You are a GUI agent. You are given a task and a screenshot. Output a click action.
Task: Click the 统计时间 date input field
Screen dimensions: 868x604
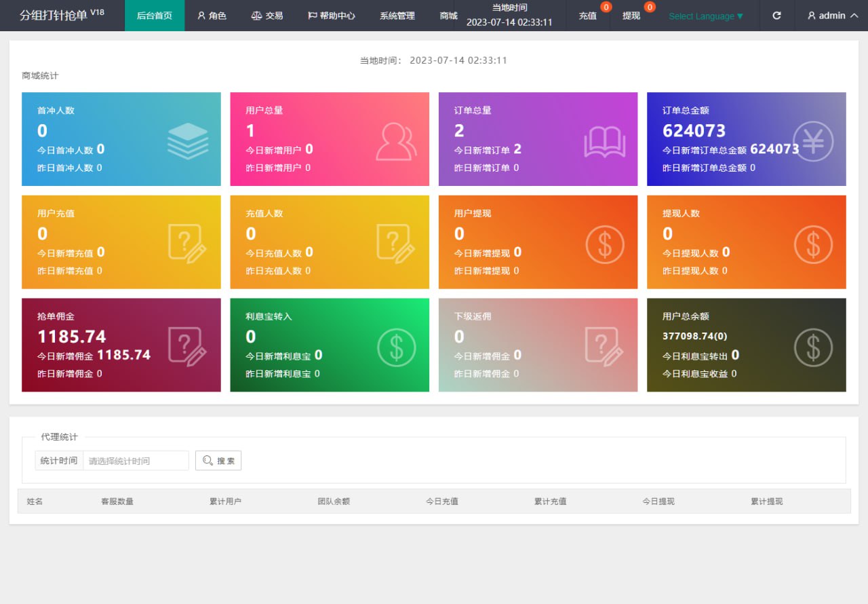click(x=136, y=461)
